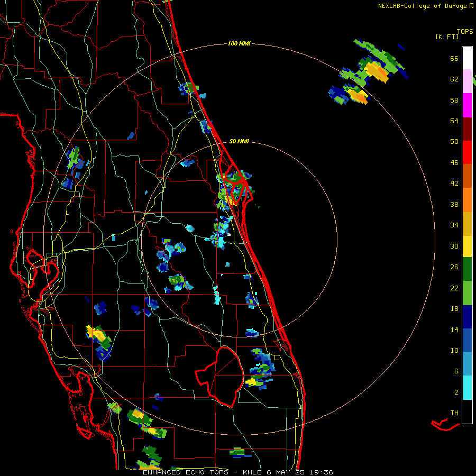
Task: Select the black TH swatch in the legend
Action: coord(467,411)
